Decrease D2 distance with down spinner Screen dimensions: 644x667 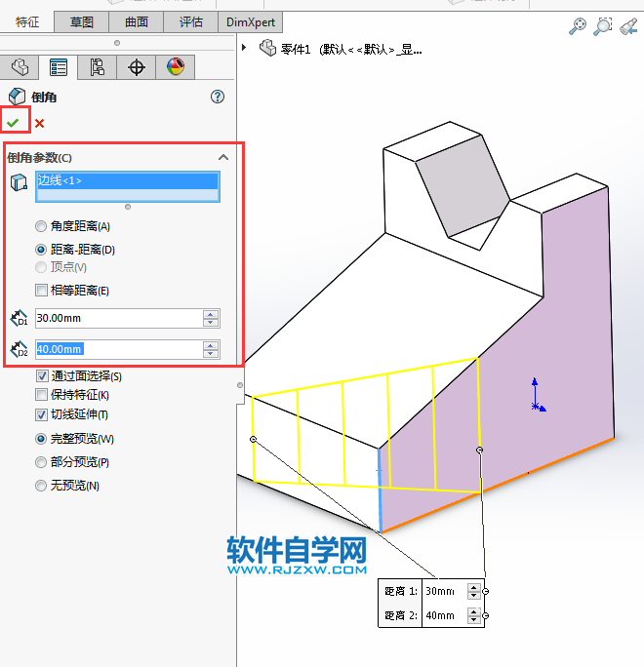[x=211, y=354]
